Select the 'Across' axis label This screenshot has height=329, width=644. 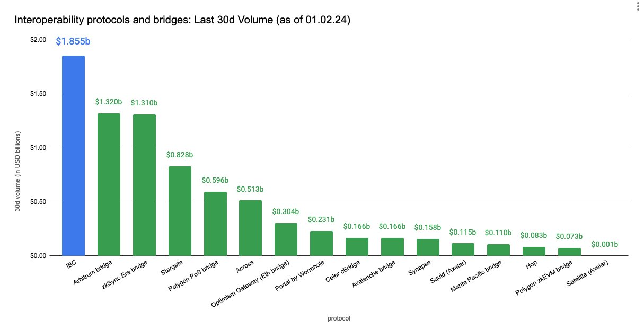[x=244, y=266]
